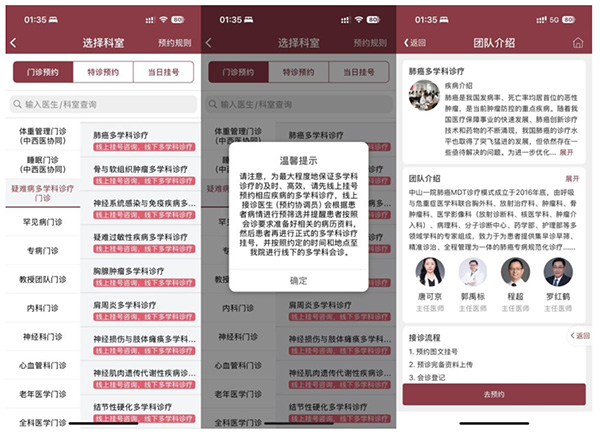
Task: Expand the 疾病介绍 text with 展开
Action: [x=567, y=153]
